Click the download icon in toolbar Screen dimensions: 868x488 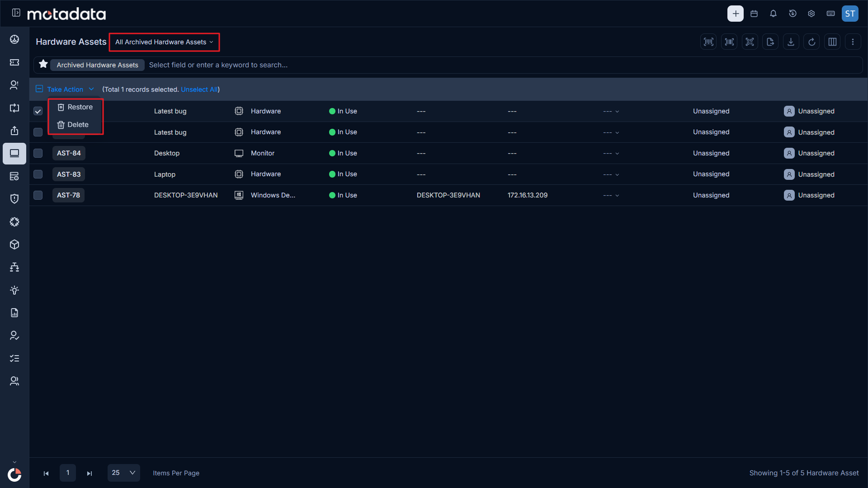(x=791, y=42)
